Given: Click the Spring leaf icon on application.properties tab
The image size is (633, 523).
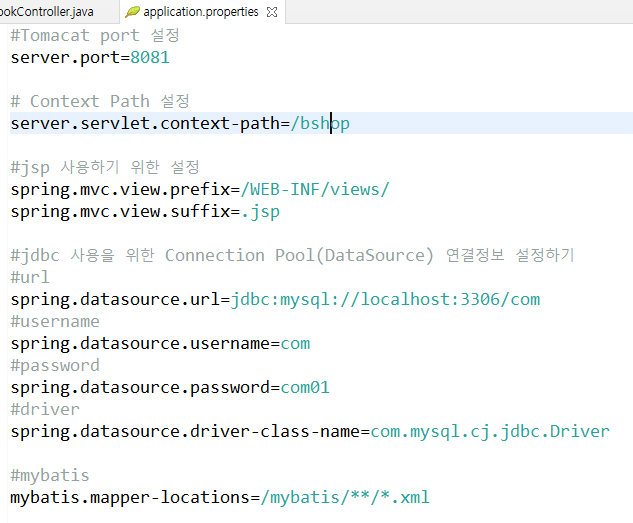Looking at the screenshot, I should (132, 12).
